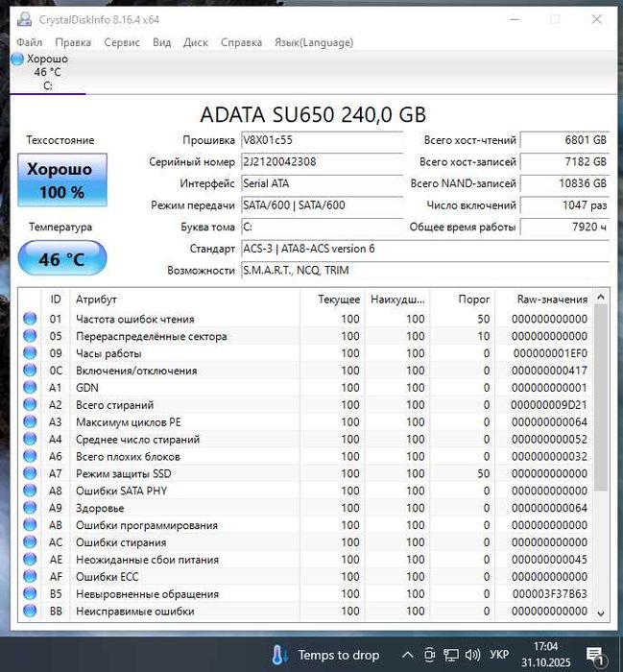Click status icon for GDN row
Viewport: 623px width, 672px height.
[x=30, y=387]
